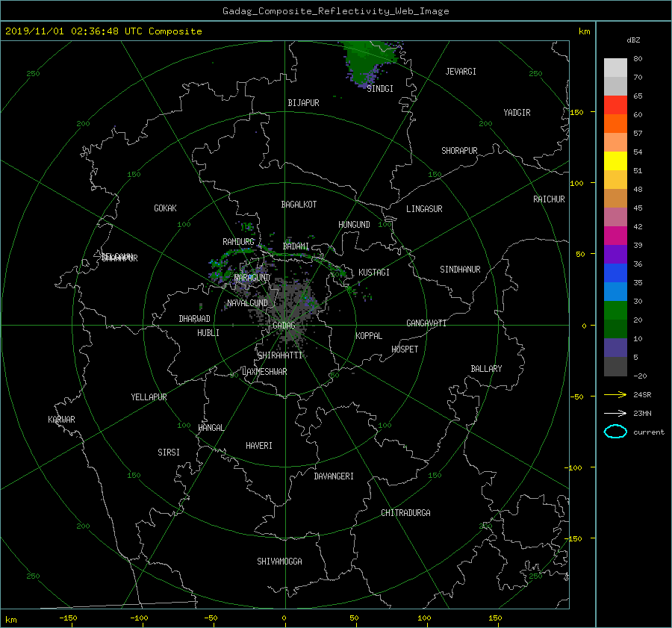Click the Gadag_Composite_Reflectivity_Web_Image title
This screenshot has height=628, width=672.
[335, 11]
